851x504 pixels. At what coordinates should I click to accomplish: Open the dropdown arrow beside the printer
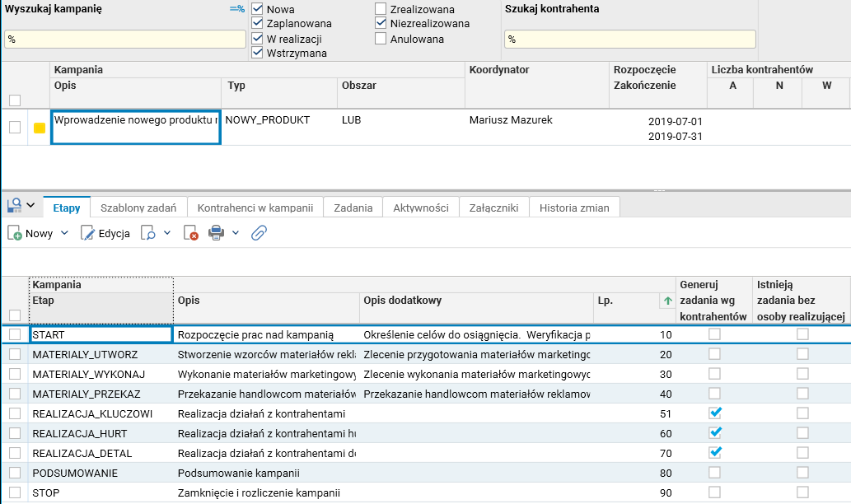pyautogui.click(x=235, y=234)
